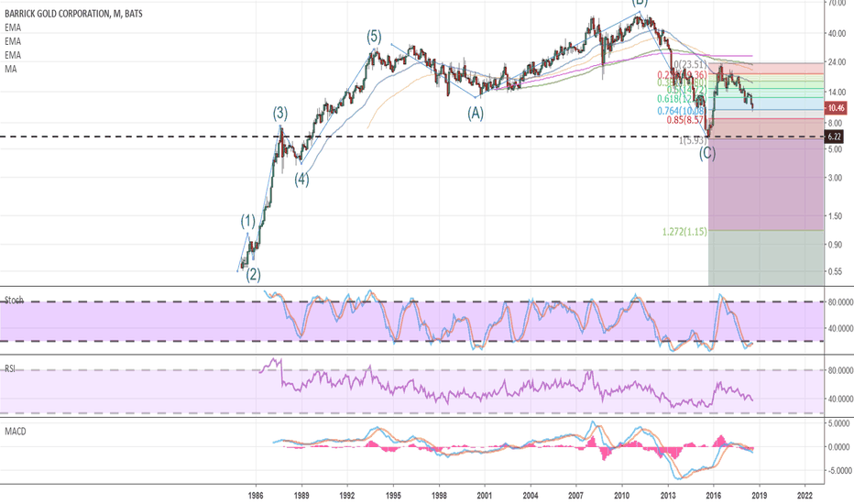Viewport: 854px width, 504px height.
Task: Click the 24.00 price axis value
Action: (837, 62)
